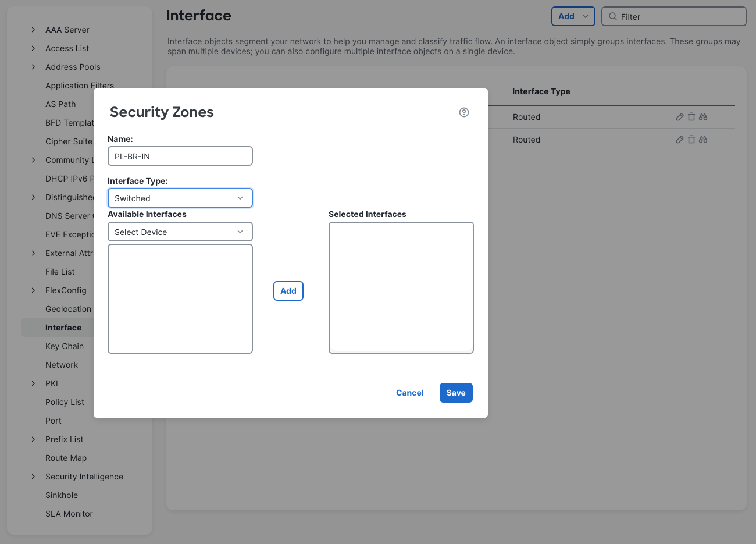
Task: Open SLA Monitor in the sidebar
Action: (x=69, y=514)
